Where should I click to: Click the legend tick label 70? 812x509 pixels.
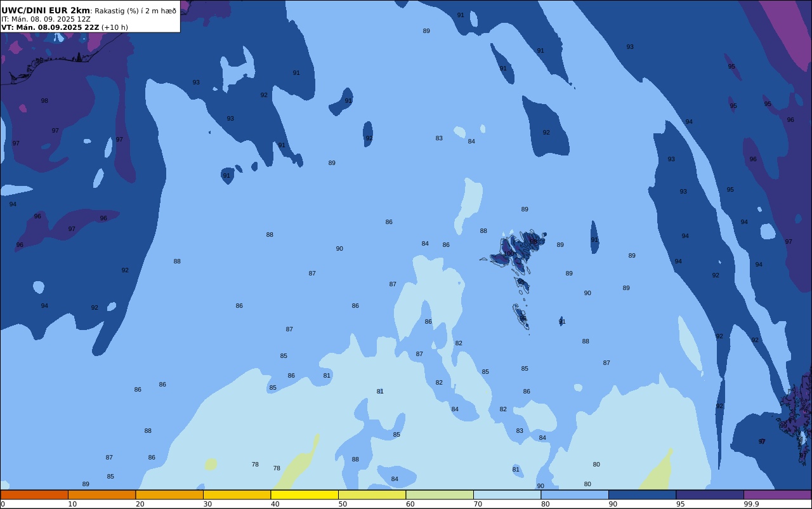(478, 504)
